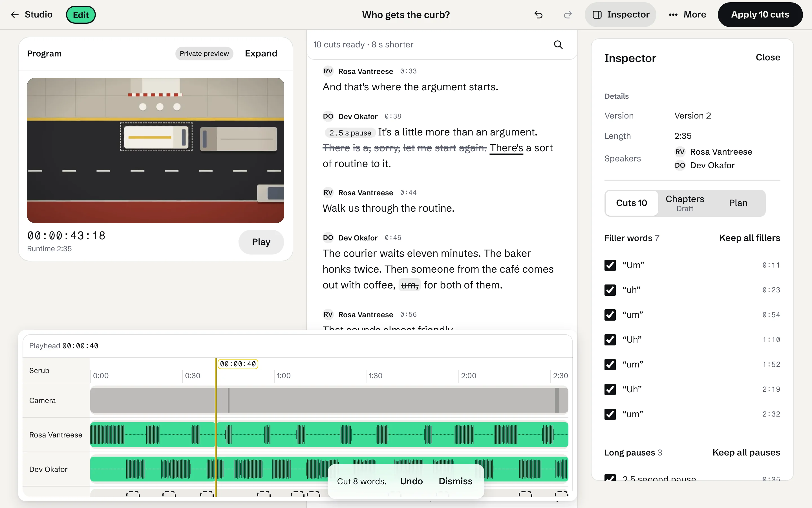Select the Camera track clip

click(x=329, y=400)
